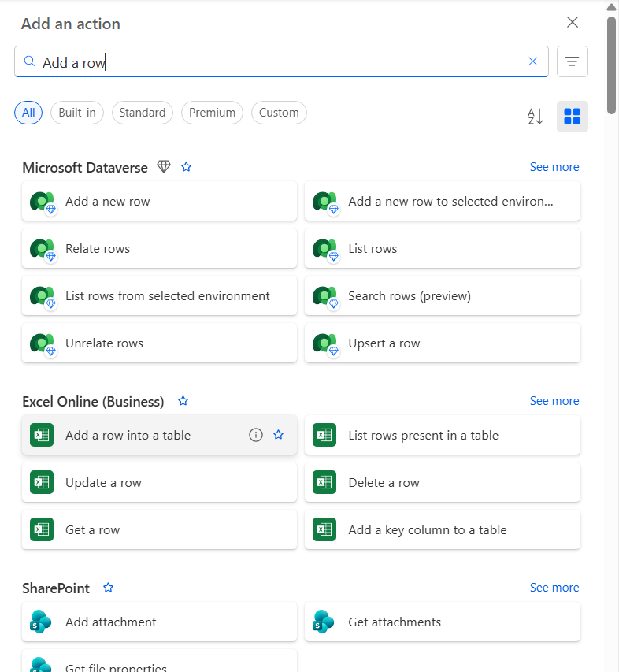Viewport: 619px width, 672px height.
Task: Expand See more for Microsoft Dataverse
Action: pos(554,166)
